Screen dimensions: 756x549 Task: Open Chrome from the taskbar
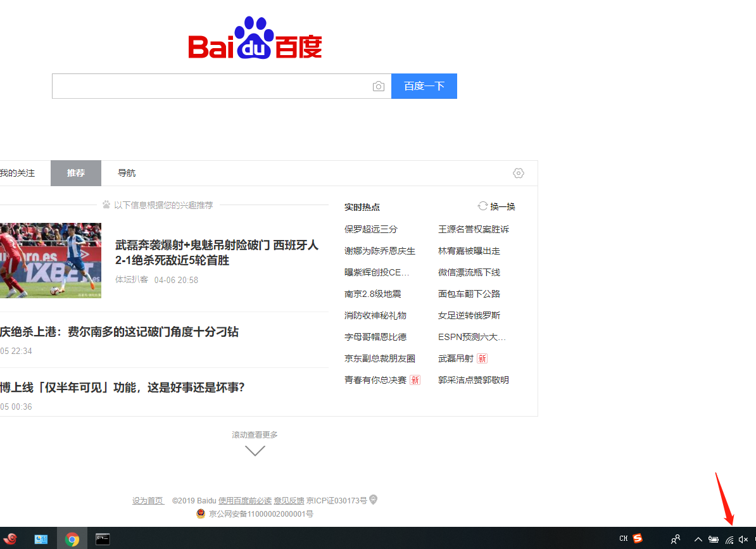[x=72, y=539]
